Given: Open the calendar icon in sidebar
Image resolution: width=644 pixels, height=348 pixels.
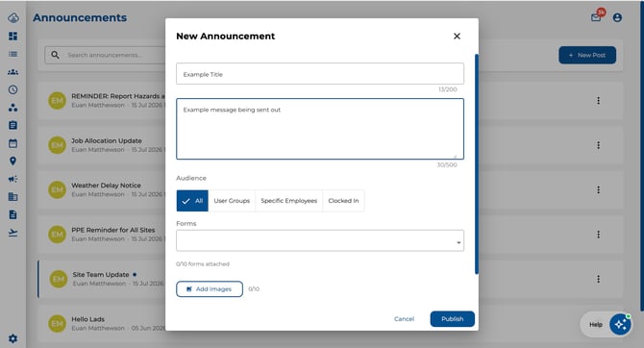Looking at the screenshot, I should click(x=12, y=143).
